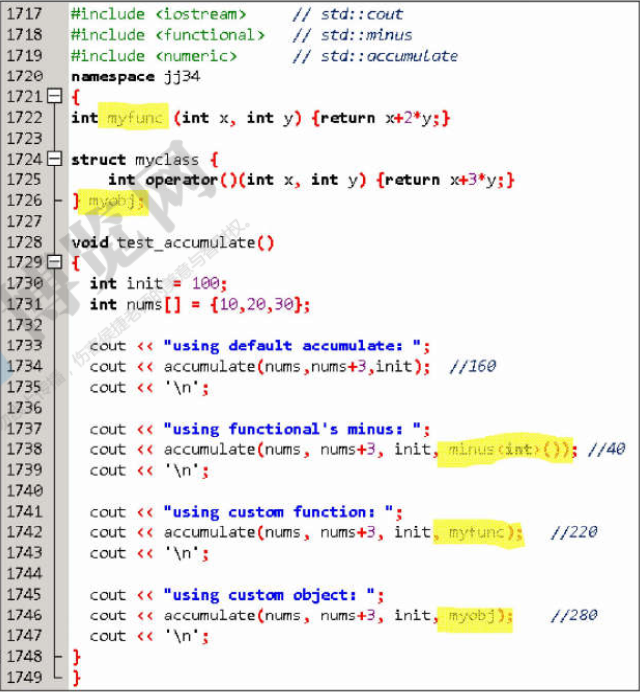Screen dimensions: 640x692
Task: Click line number 1734 in the gutter
Action: [24, 366]
